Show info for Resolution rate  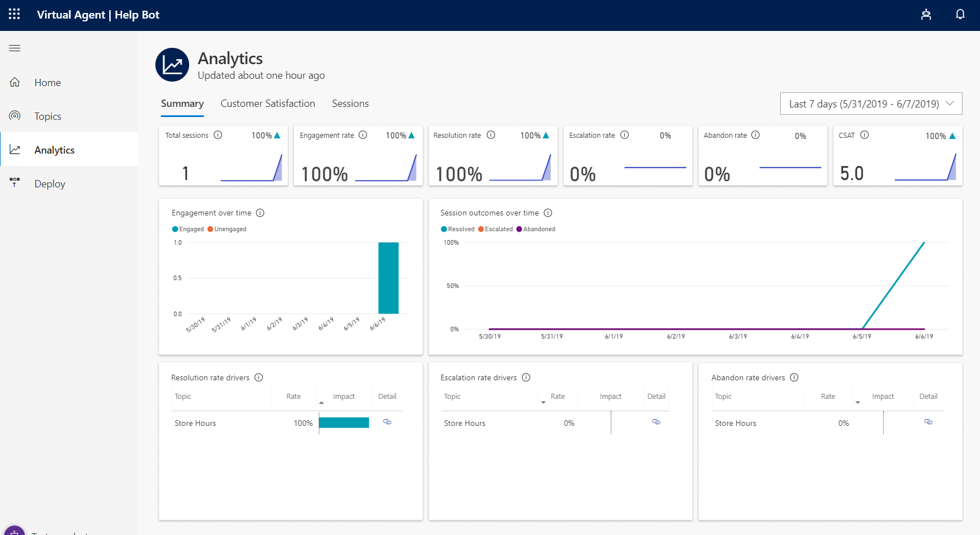[491, 135]
